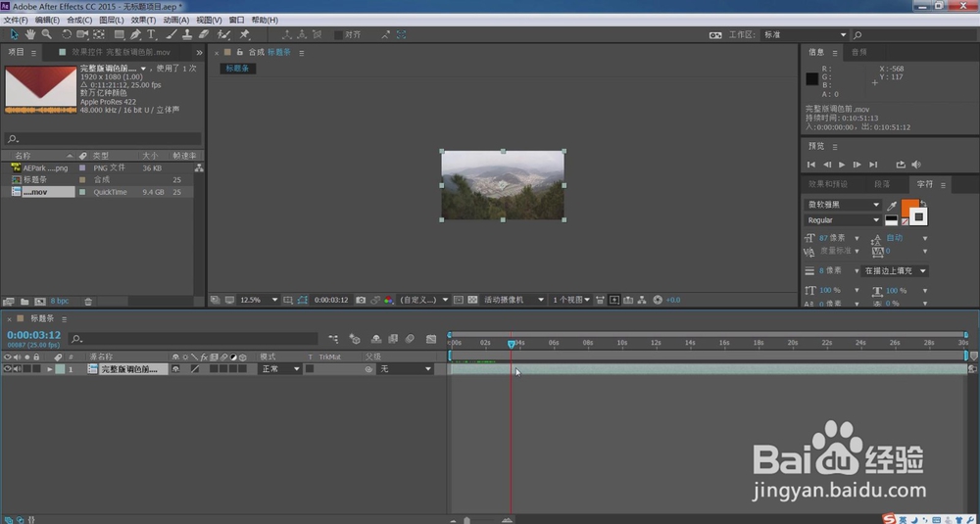Open the parent 无 dropdown
The width and height of the screenshot is (980, 524).
pos(407,369)
